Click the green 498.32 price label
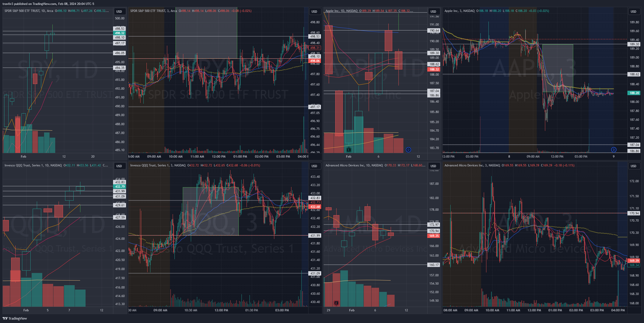The height and width of the screenshot is (323, 644). [120, 33]
